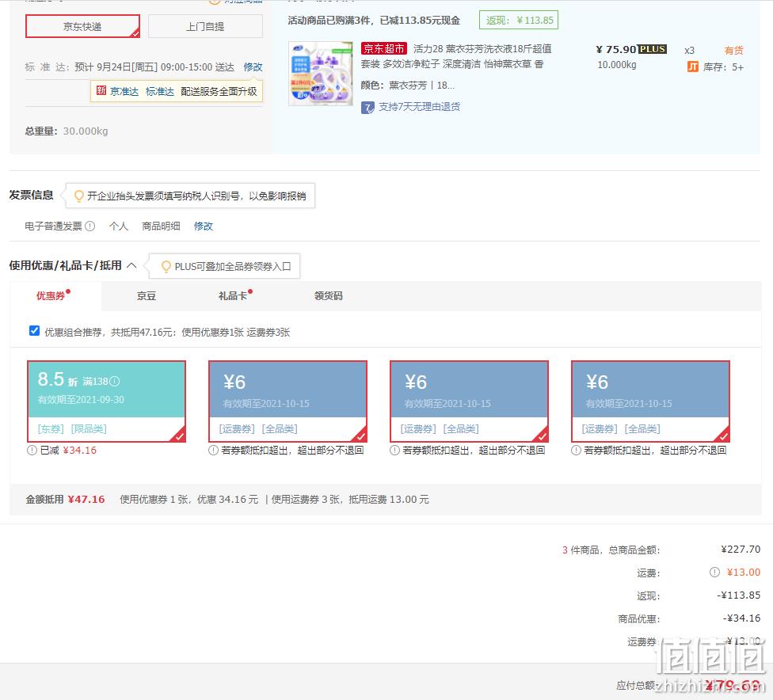This screenshot has height=700, width=773.
Task: Click info icon under middle ¥6 coupon
Action: 395,451
